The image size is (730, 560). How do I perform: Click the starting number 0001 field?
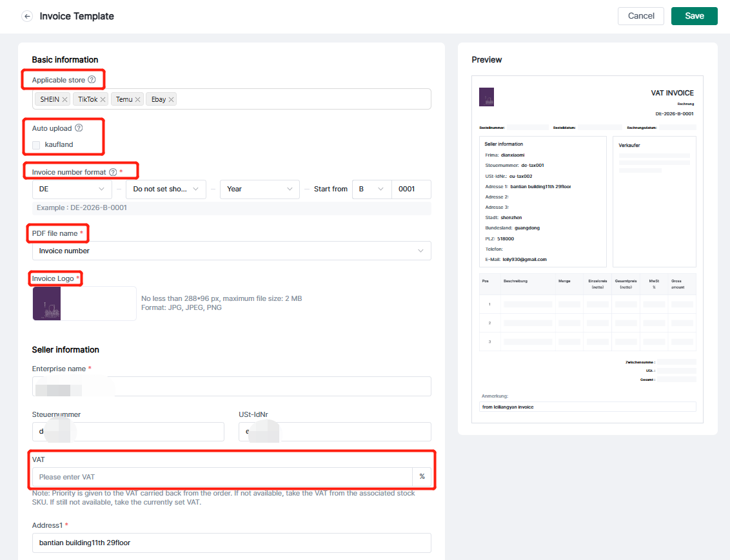click(x=410, y=189)
